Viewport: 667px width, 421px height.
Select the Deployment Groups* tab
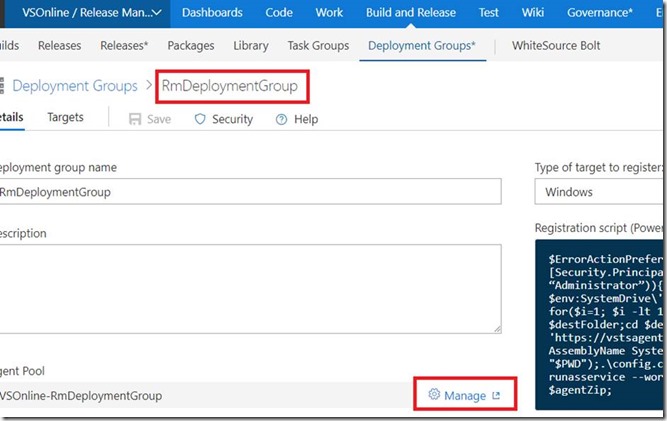click(x=422, y=46)
